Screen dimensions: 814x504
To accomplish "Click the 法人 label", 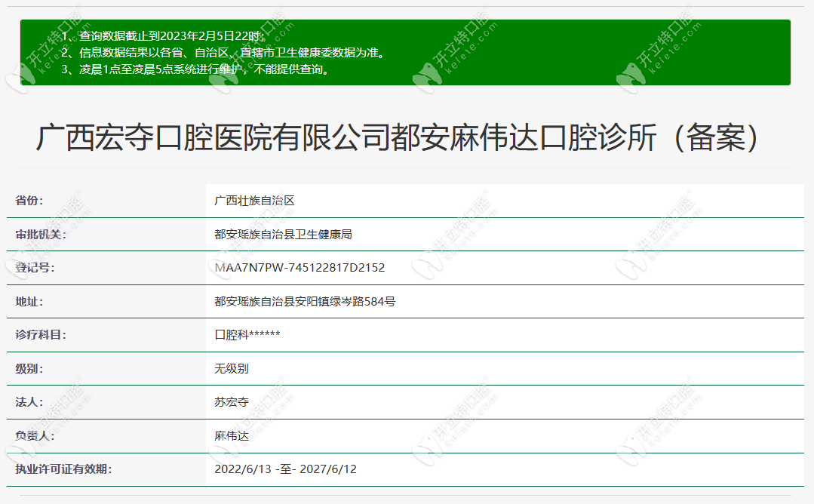I will coord(29,401).
